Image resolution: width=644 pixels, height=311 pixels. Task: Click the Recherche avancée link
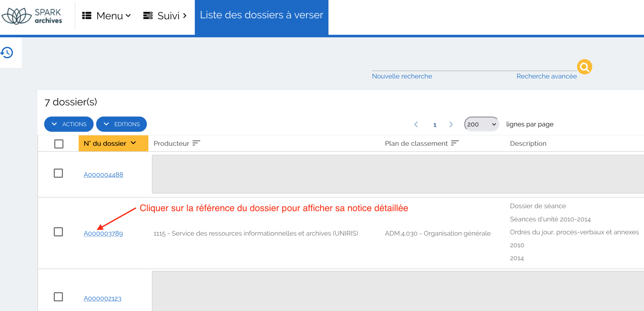click(547, 76)
